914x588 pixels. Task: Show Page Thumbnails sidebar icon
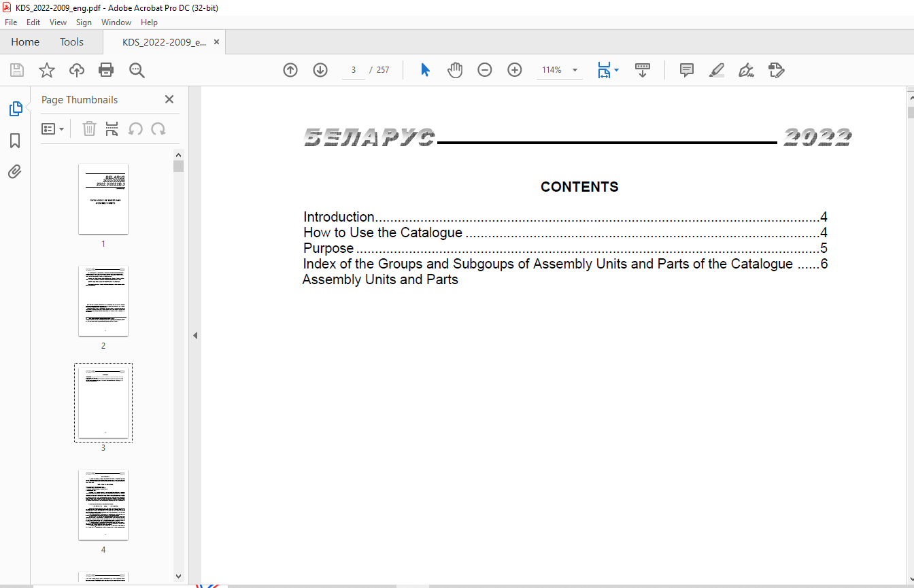pyautogui.click(x=15, y=109)
